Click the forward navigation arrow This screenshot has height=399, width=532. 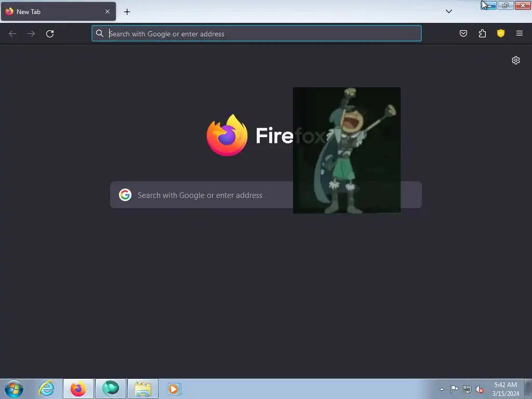click(31, 34)
